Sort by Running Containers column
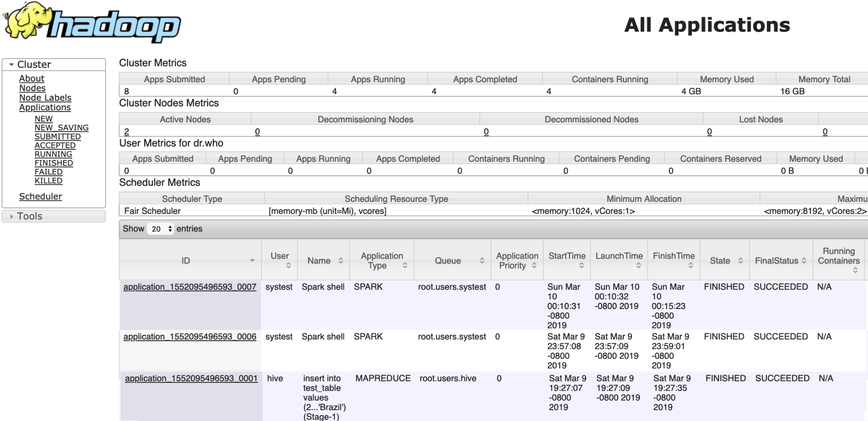 tap(838, 260)
